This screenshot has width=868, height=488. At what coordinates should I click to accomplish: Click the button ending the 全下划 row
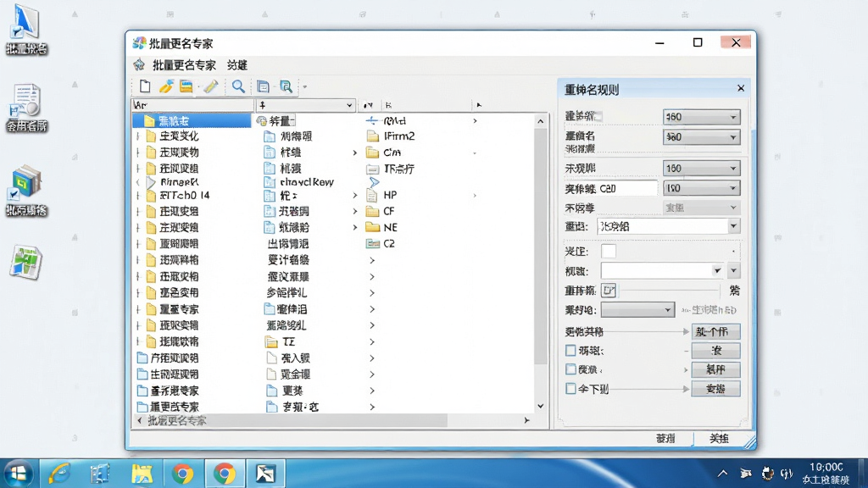click(715, 389)
